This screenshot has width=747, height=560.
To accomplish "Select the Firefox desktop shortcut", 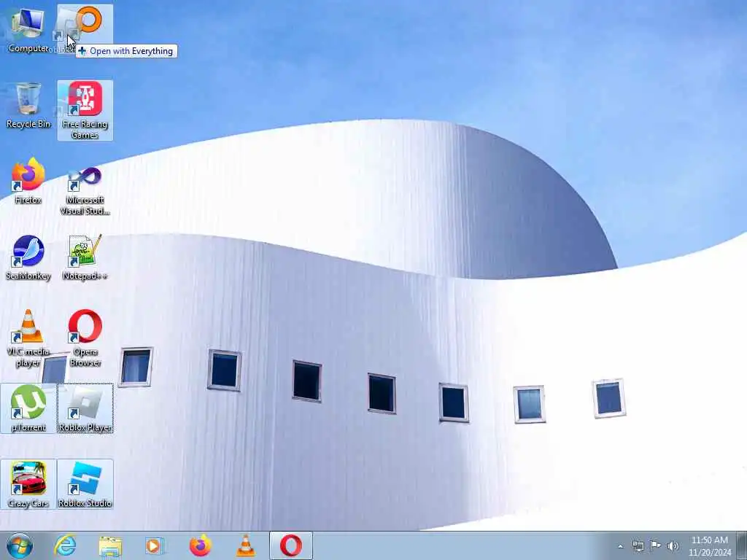I will [28, 182].
